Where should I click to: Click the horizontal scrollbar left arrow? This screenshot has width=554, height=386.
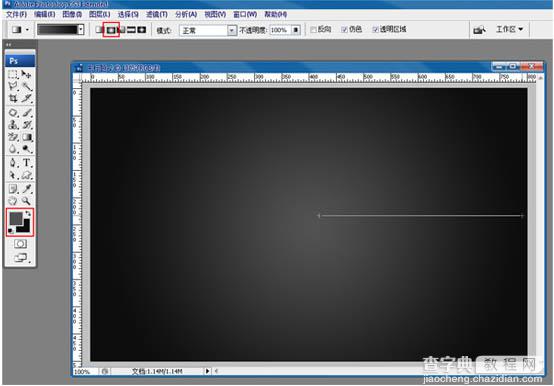[x=216, y=371]
